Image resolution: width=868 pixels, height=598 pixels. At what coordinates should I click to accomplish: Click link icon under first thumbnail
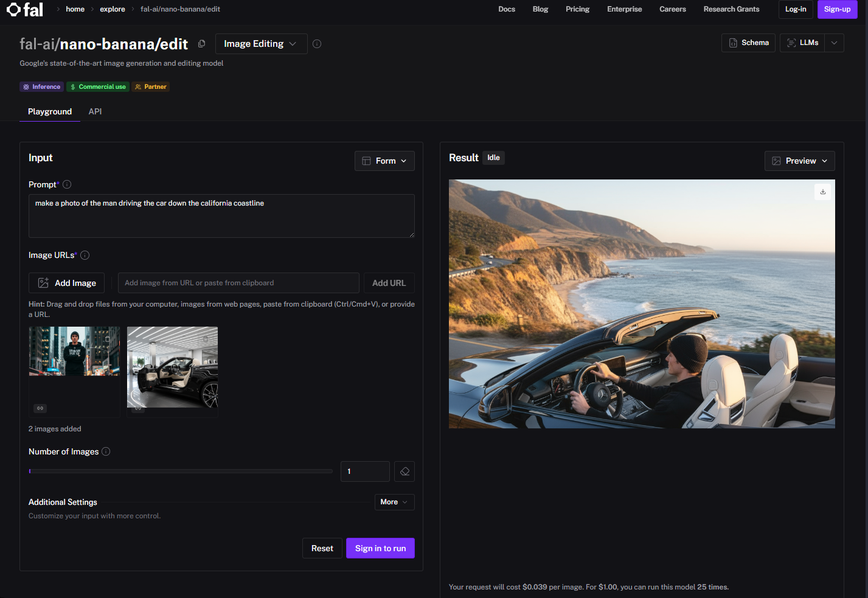pyautogui.click(x=40, y=408)
